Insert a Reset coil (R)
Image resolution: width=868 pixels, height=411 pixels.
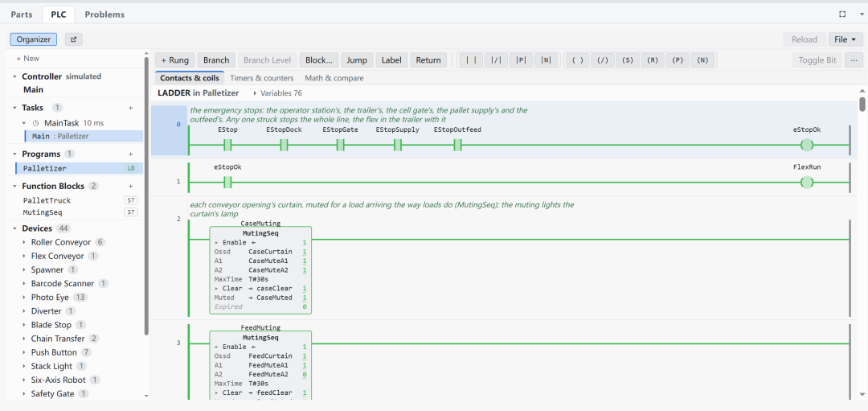(652, 60)
